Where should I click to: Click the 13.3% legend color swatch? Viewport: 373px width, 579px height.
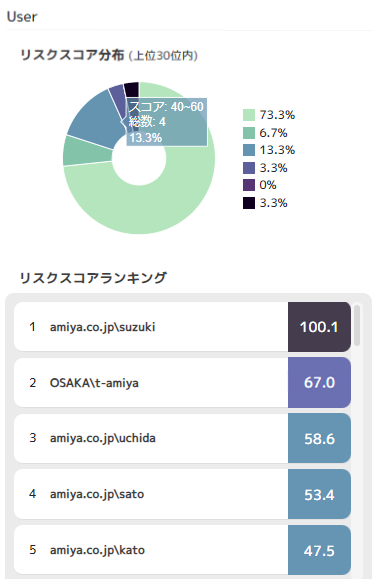(x=249, y=150)
